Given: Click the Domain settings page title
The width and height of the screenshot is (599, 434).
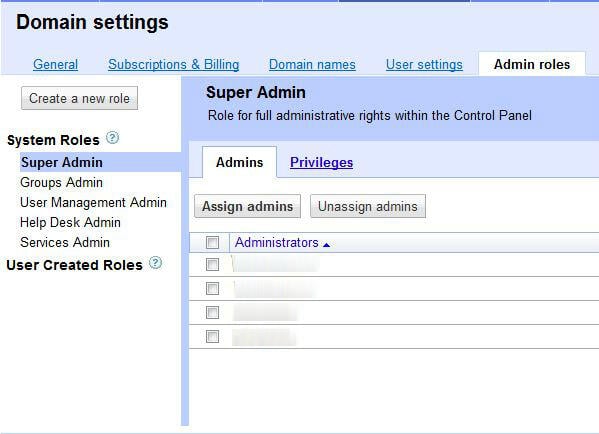Looking at the screenshot, I should pyautogui.click(x=92, y=22).
